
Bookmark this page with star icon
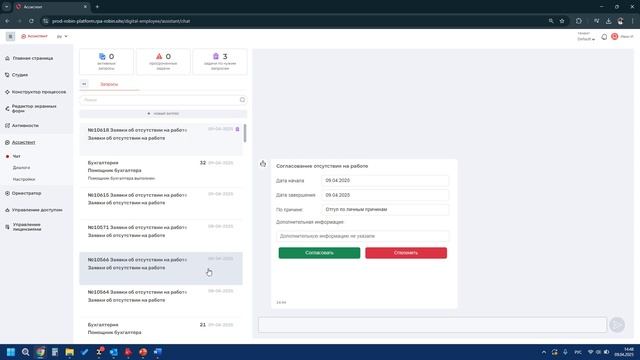click(562, 21)
